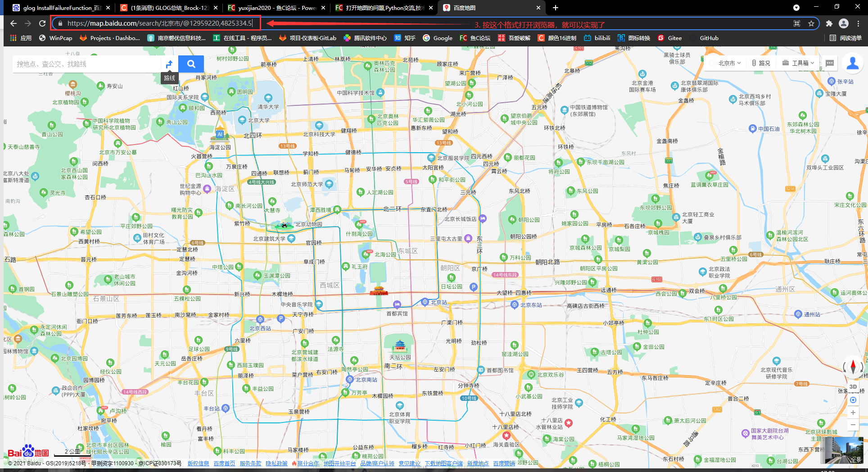Open the 知乎 bookmark
This screenshot has width=868, height=472.
(405, 38)
